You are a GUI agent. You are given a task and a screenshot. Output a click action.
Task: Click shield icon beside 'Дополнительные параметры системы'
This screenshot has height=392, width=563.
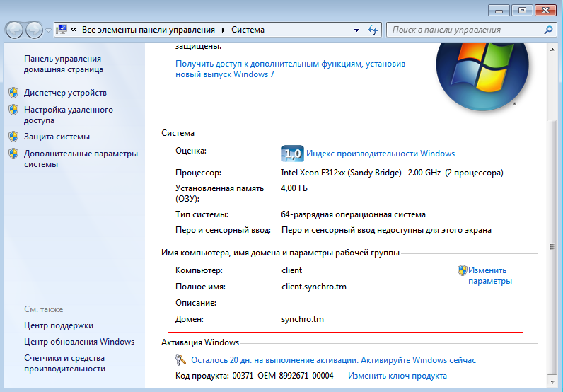pyautogui.click(x=13, y=154)
